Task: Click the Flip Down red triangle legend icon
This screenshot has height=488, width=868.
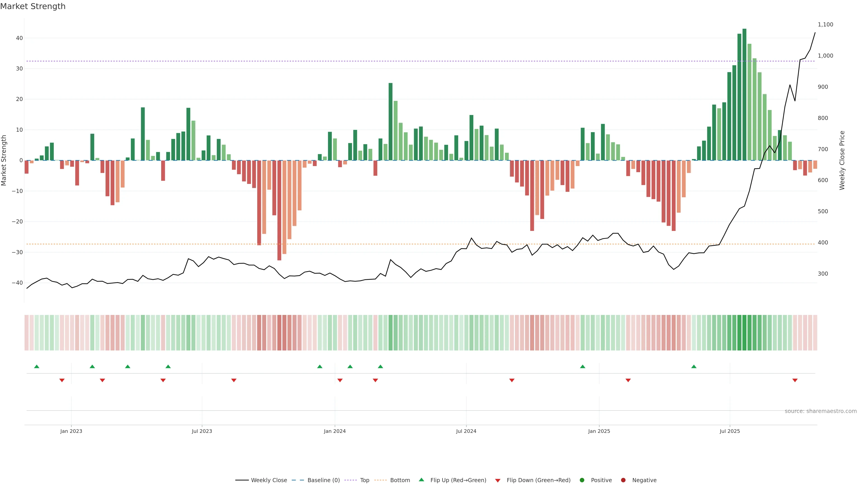Action: point(498,480)
